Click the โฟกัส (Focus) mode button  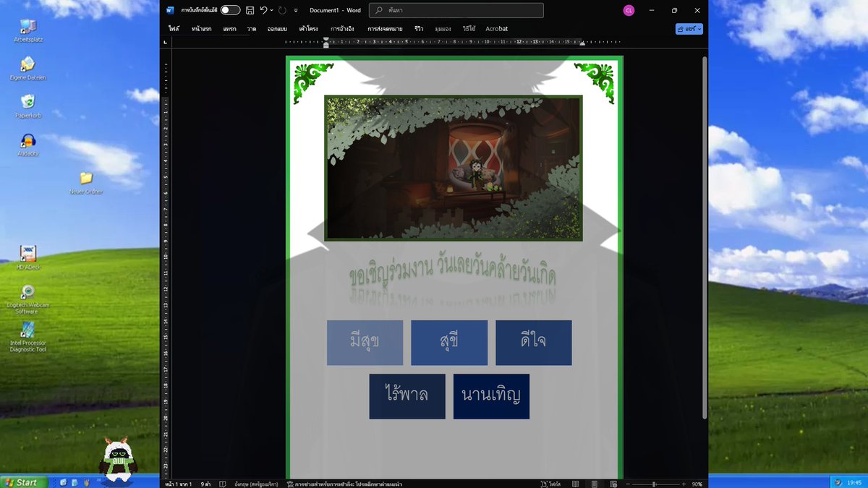550,484
